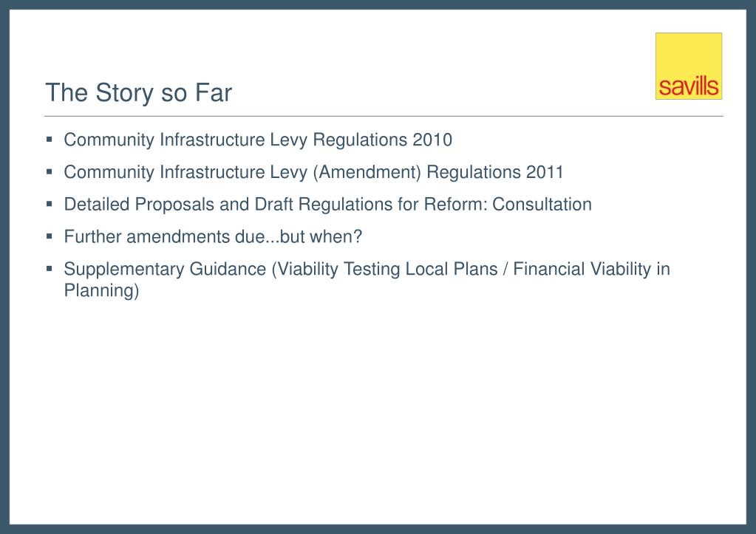Select the slide title The Story so Far
This screenshot has height=534, width=756.
tap(138, 92)
